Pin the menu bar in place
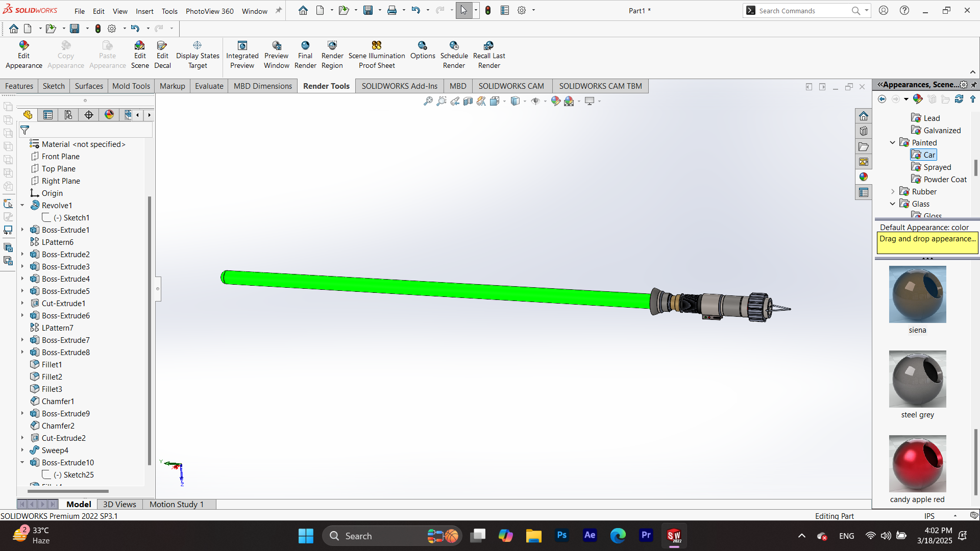This screenshot has height=551, width=980. pos(279,10)
